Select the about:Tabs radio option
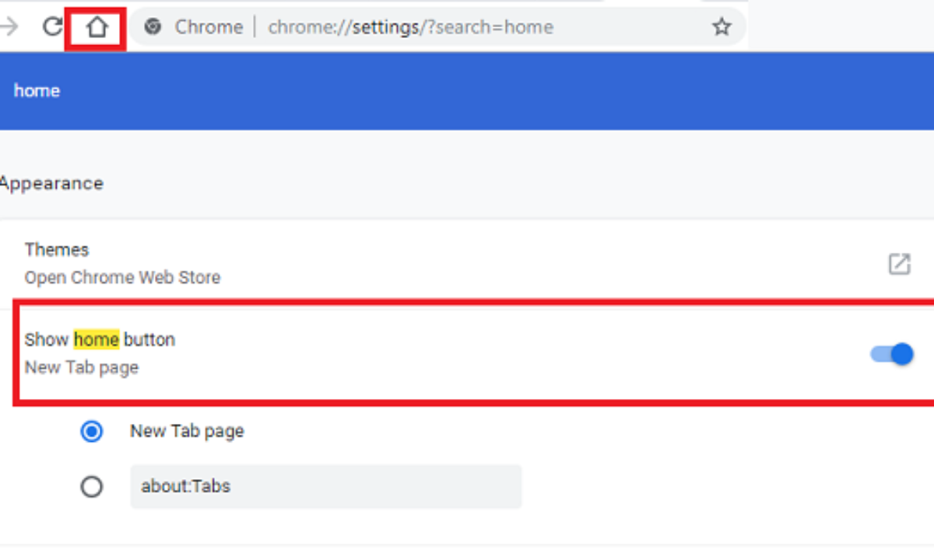Image resolution: width=934 pixels, height=560 pixels. (x=92, y=487)
